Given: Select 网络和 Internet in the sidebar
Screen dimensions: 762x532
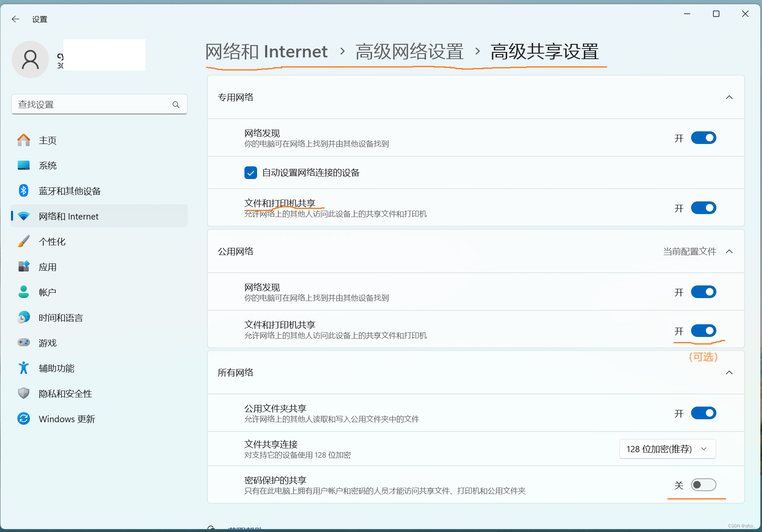Looking at the screenshot, I should click(x=99, y=216).
